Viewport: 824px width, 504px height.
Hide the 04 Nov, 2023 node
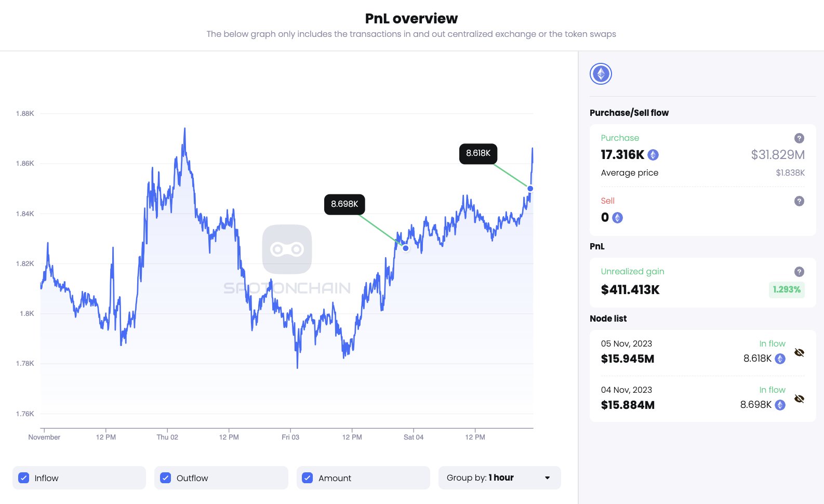799,399
